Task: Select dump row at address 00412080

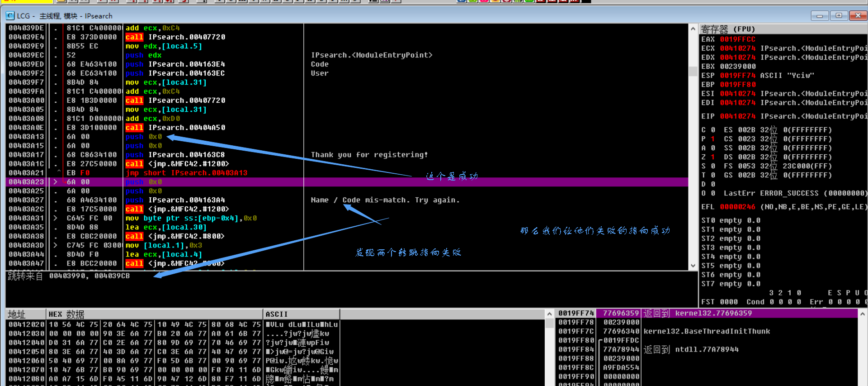Action: tap(173, 379)
